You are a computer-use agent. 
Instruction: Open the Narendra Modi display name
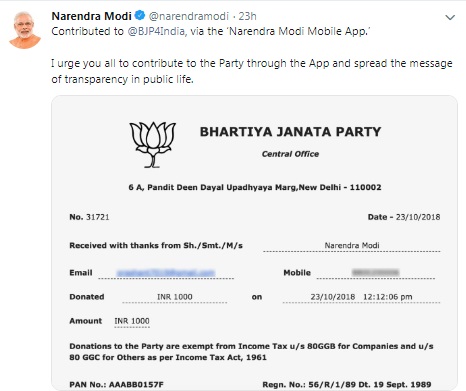[91, 16]
